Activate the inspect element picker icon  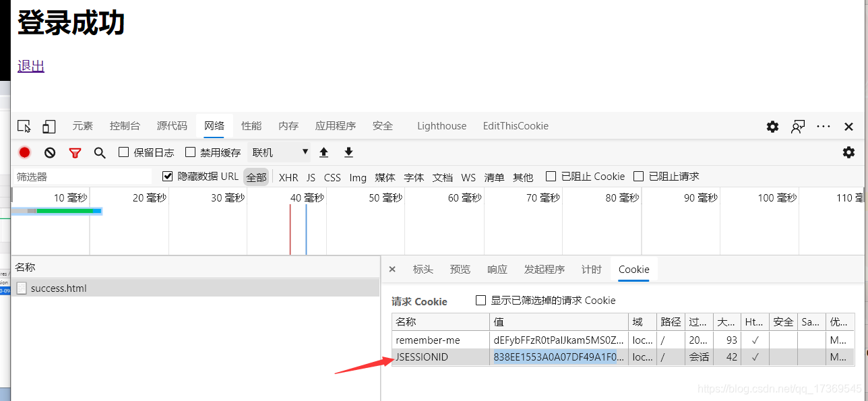24,126
